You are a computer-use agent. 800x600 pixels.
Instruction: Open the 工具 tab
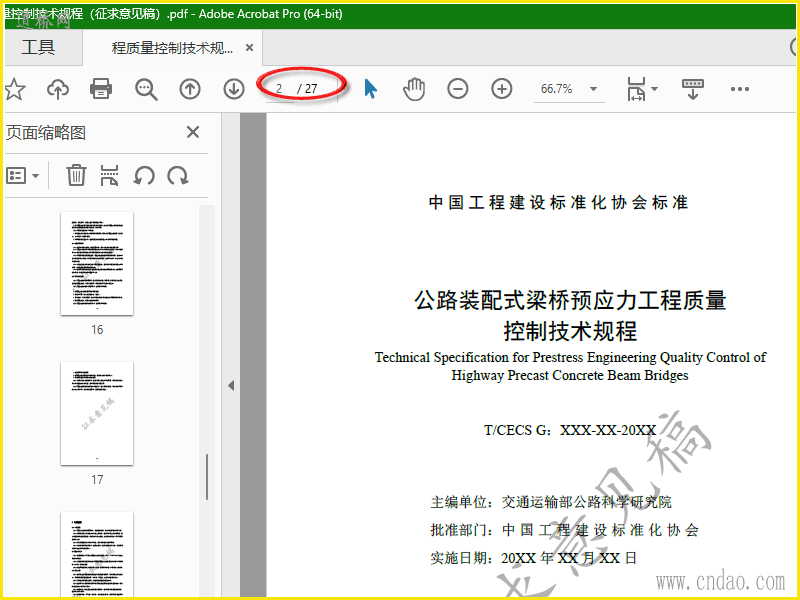coord(38,47)
